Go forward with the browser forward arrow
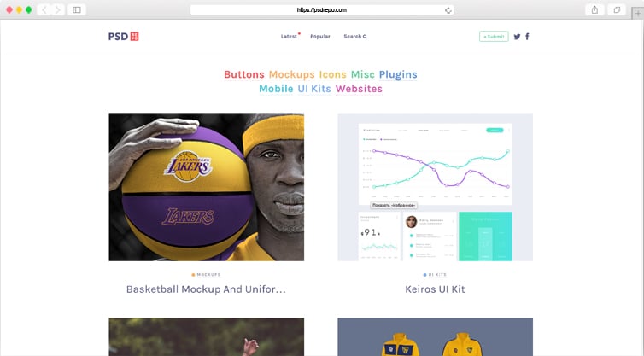Viewport: 644px width, 356px height. click(x=57, y=10)
